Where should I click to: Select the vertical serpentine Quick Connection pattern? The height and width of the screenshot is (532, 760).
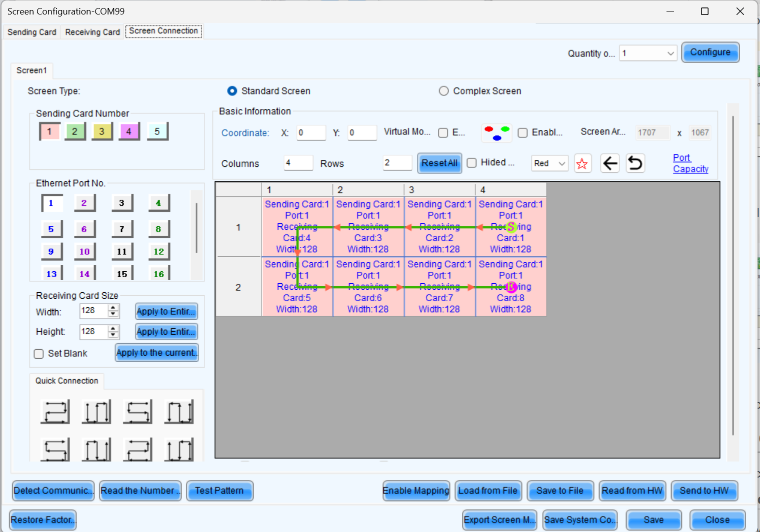(96, 411)
